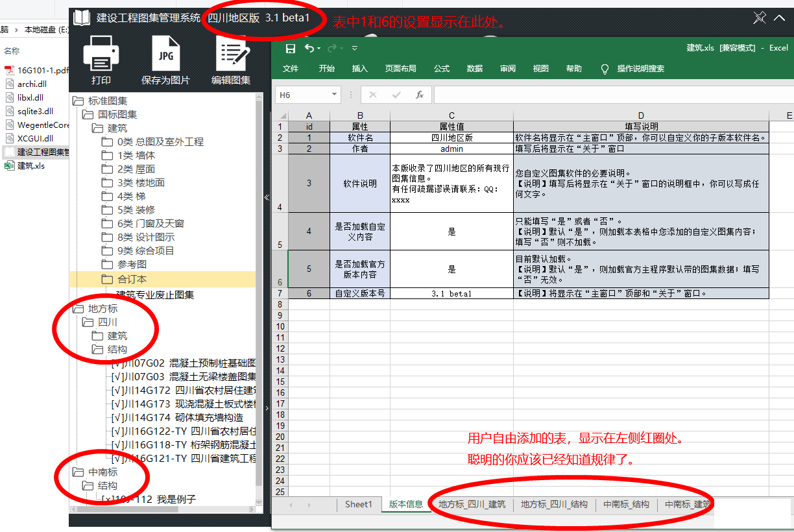Collapse the tree panel with the « handle
The width and height of the screenshot is (794, 532).
pos(267,197)
